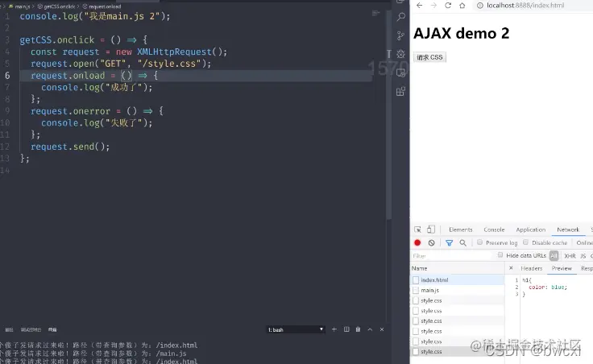Image resolution: width=593 pixels, height=364 pixels.
Task: Open network search magnifier in DevTools
Action: (463, 243)
